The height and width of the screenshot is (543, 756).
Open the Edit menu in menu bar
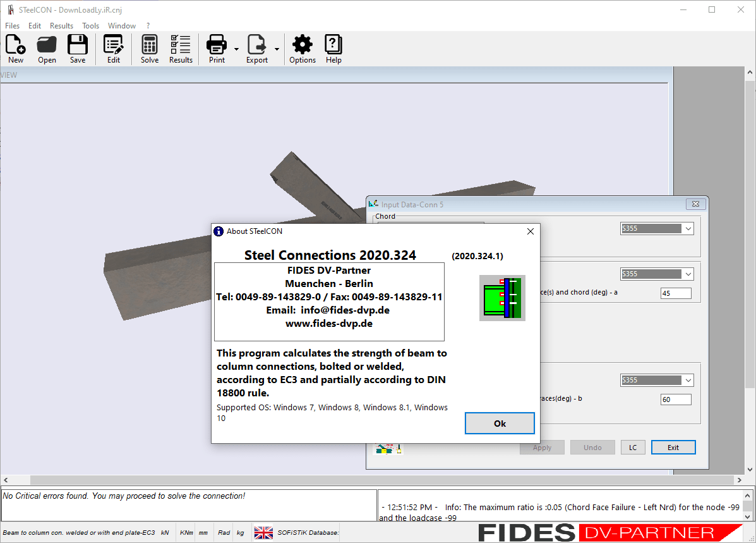tap(35, 25)
